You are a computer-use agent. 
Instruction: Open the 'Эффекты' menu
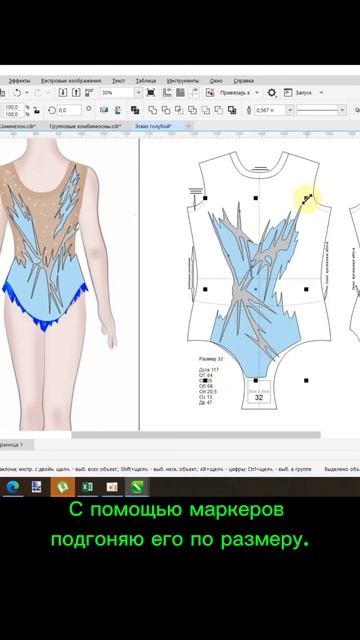20,81
